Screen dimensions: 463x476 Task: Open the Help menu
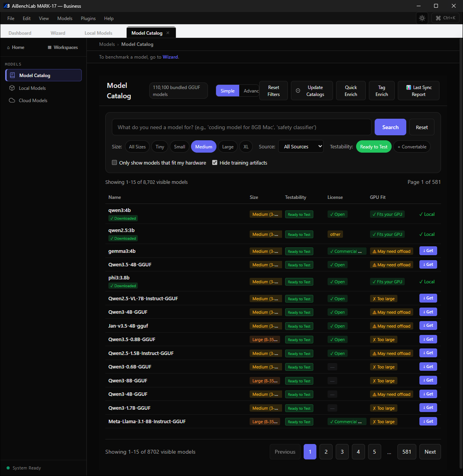pos(109,18)
